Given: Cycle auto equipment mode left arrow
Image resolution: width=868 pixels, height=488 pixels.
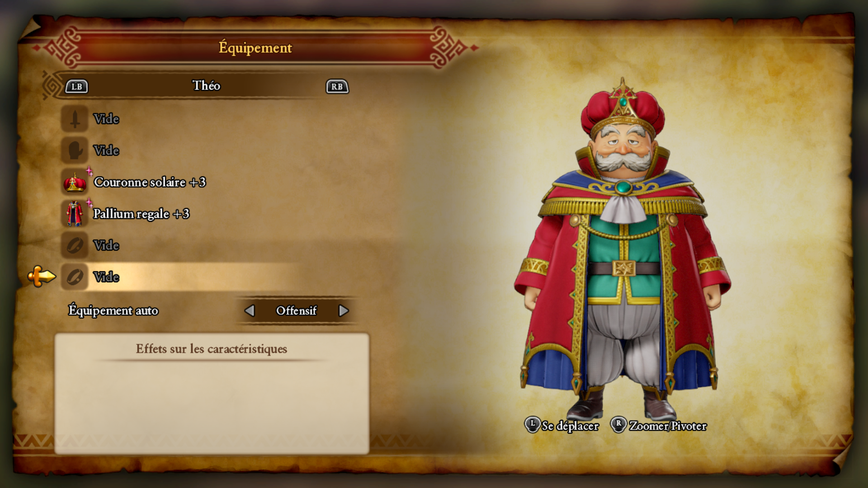Looking at the screenshot, I should tap(250, 311).
